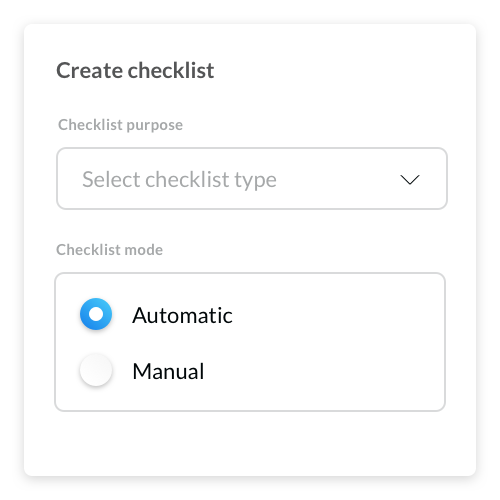Select the Manual radio button
Screen dimensions: 500x500
96,370
